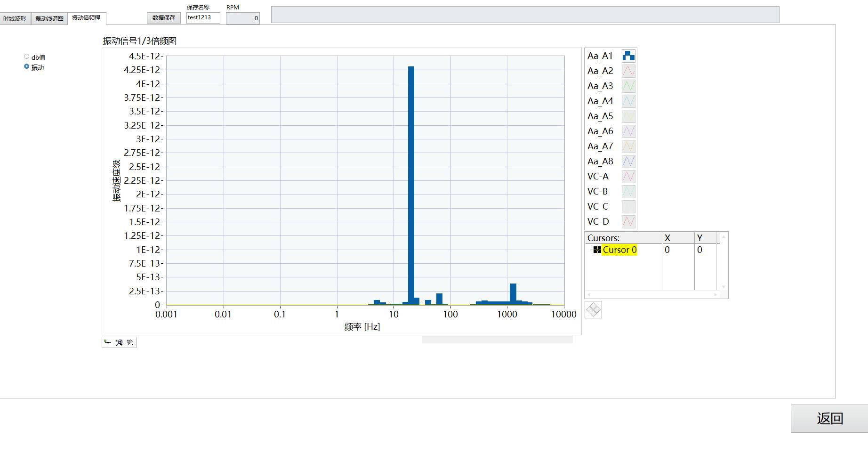The width and height of the screenshot is (868, 454).
Task: Click the cursor mover diamond pad
Action: pos(593,310)
